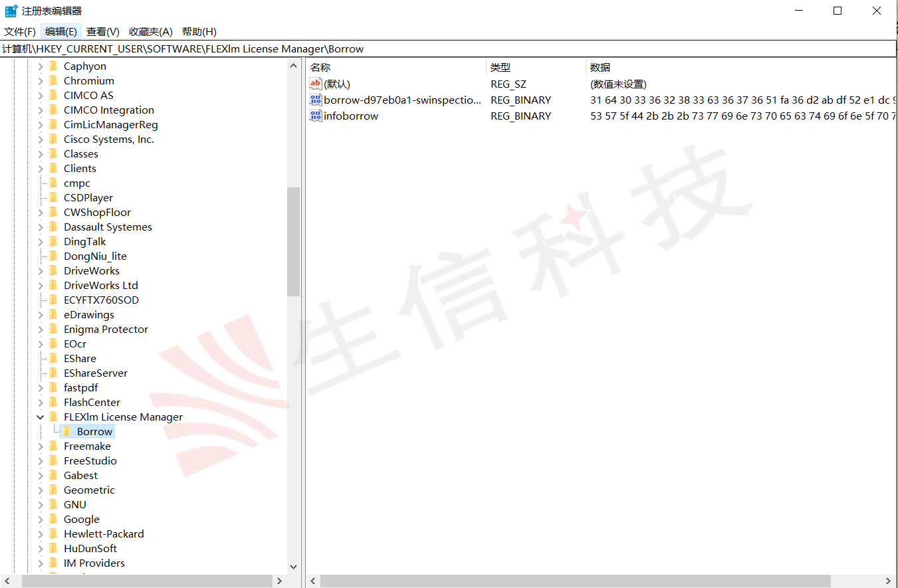898x588 pixels.
Task: Click values pane horizontal scrollbar thumb
Action: (575, 581)
